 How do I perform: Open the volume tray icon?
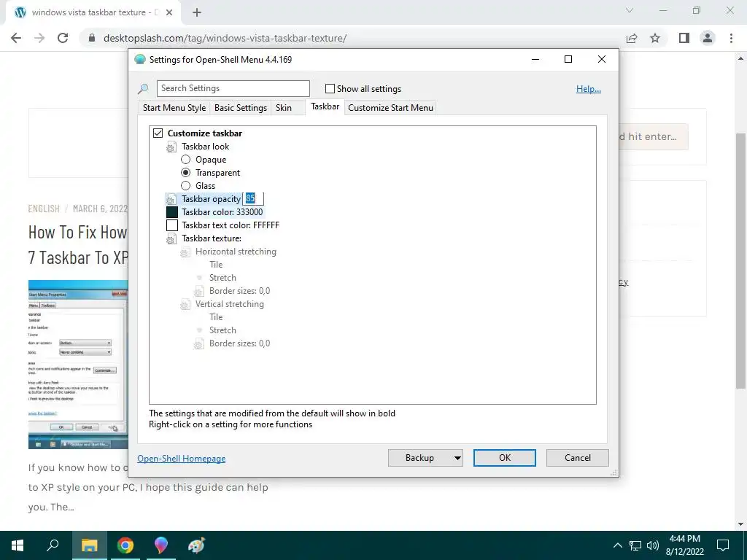(653, 545)
